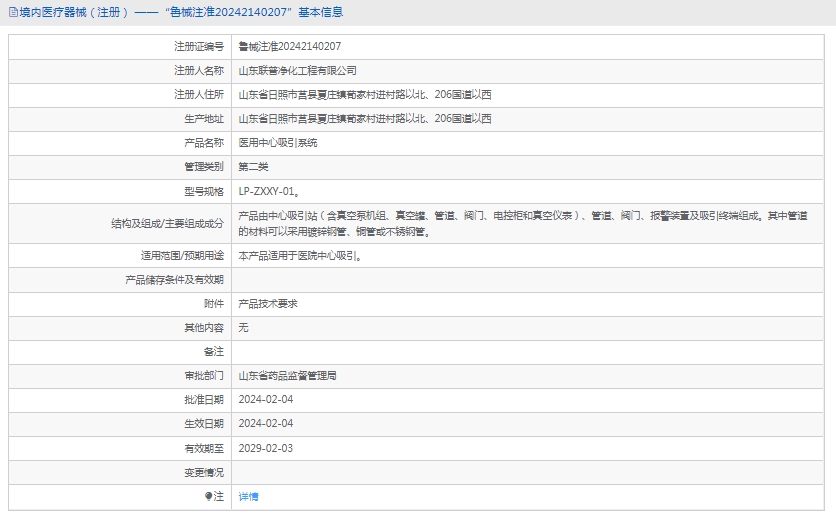Click the 生产地址 address value
836x519 pixels.
click(364, 119)
